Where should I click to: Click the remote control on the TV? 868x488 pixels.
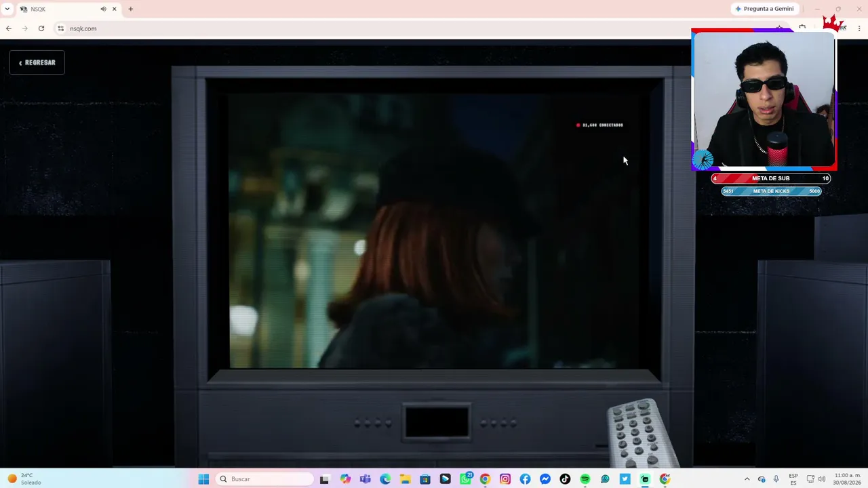641,434
